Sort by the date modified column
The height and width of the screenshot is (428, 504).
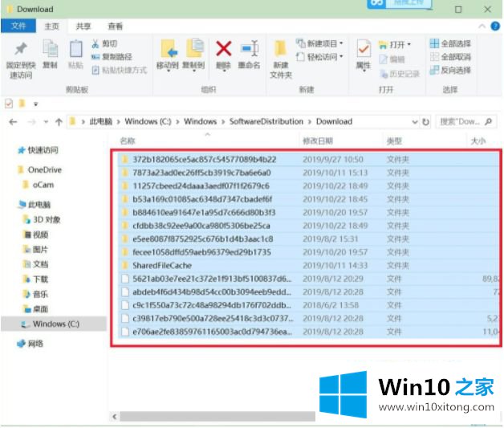(318, 141)
